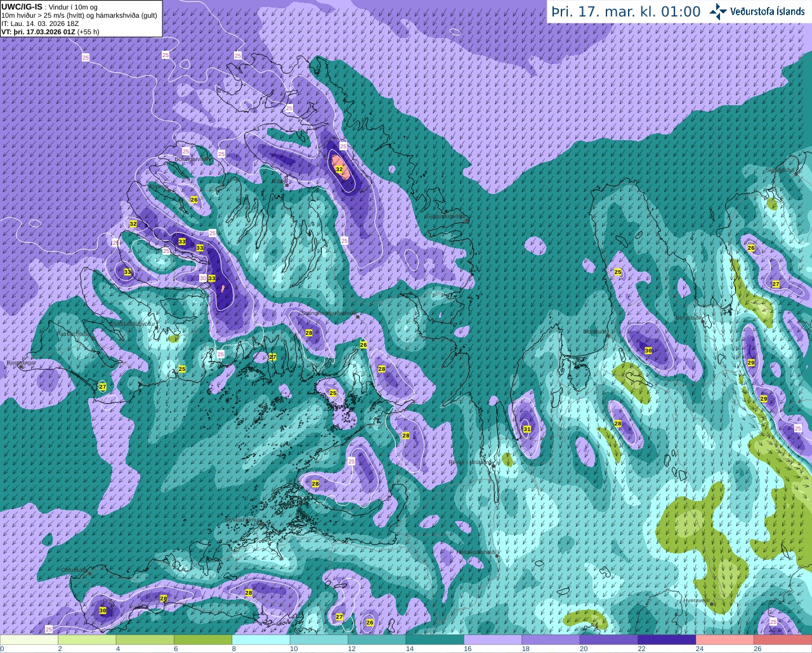
Task: Click the Hveravellir station label
Action: click(697, 600)
